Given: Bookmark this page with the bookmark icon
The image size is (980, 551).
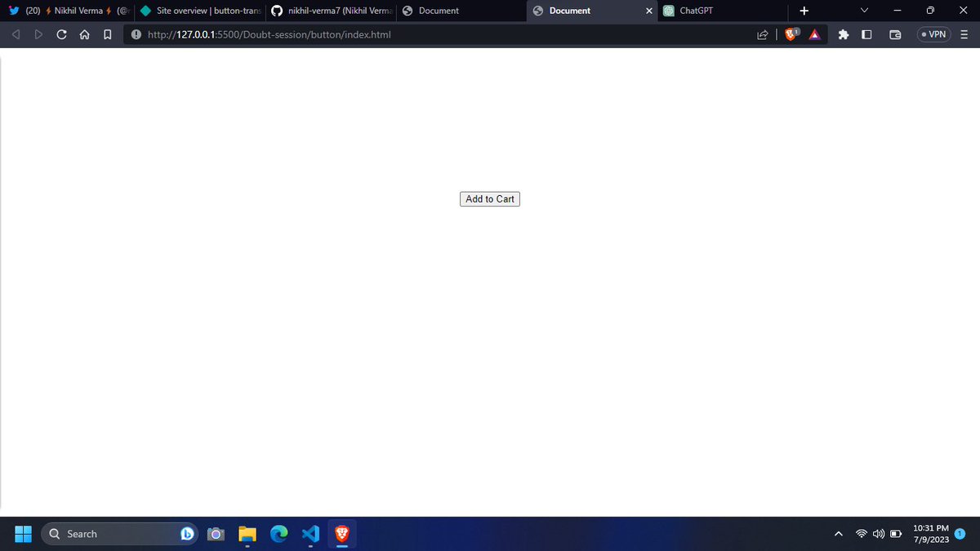Looking at the screenshot, I should coord(107,35).
